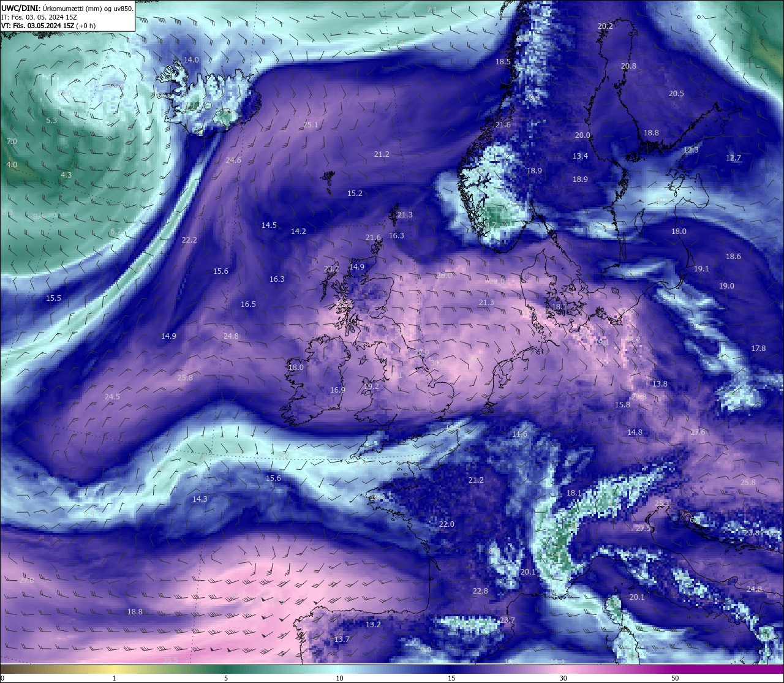Click the 14.5 value label
The image size is (784, 683).
point(269,225)
